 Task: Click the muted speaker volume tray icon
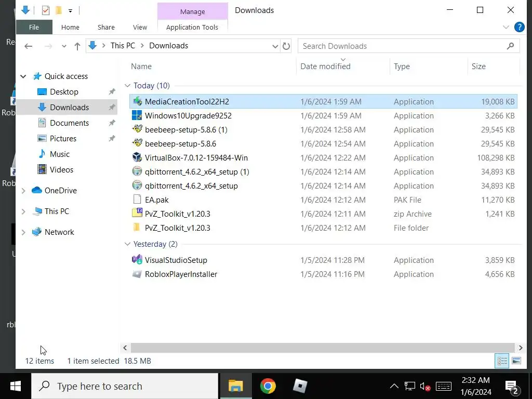click(x=425, y=386)
